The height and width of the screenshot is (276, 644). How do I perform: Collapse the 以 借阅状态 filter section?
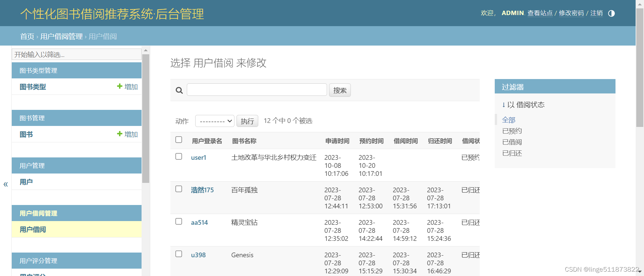(523, 105)
